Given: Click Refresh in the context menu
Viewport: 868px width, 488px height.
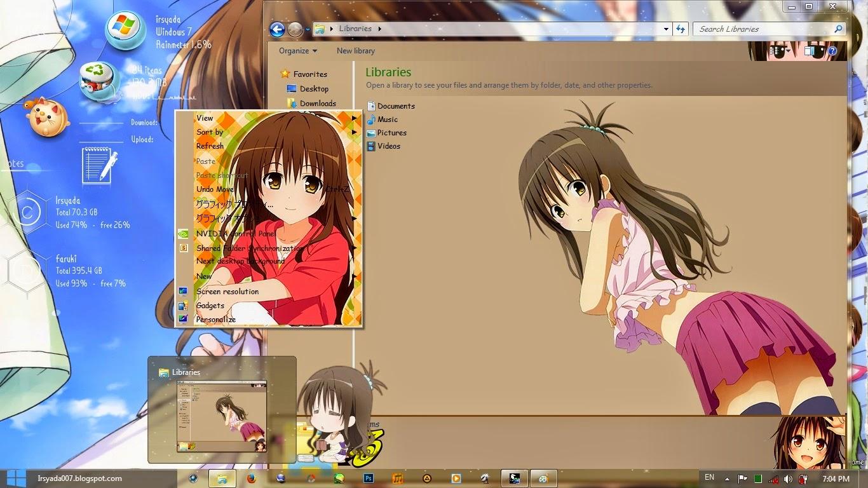Looking at the screenshot, I should pos(210,146).
